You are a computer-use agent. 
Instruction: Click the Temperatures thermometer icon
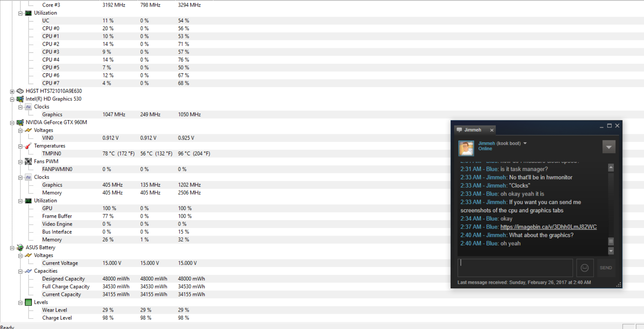28,146
